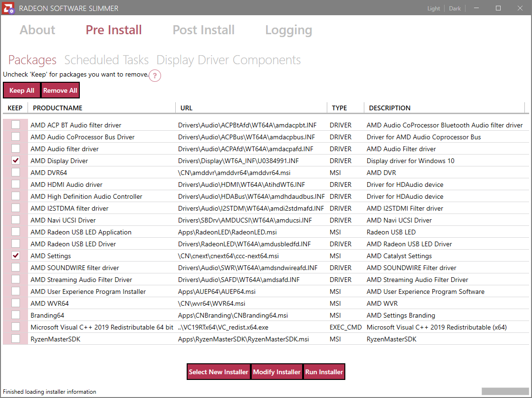Screen dimensions: 532x398
Task: Click 'RyzenMasterSDK' product name cell
Action: click(x=55, y=339)
